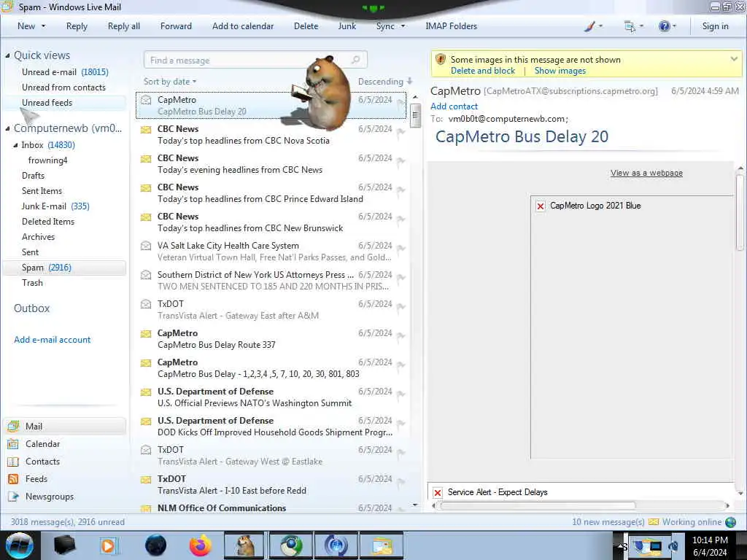Viewport: 747px width, 560px height.
Task: Flag the NATO Washington Summit message
Action: 400,394
